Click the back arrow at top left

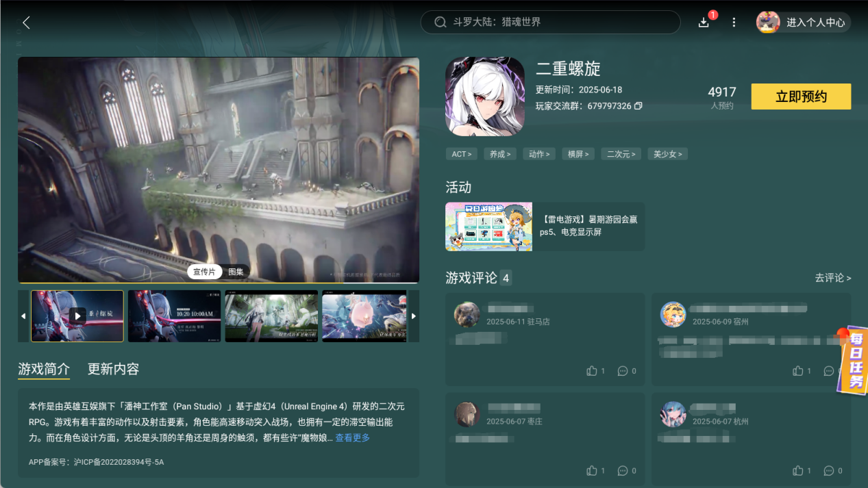point(25,22)
